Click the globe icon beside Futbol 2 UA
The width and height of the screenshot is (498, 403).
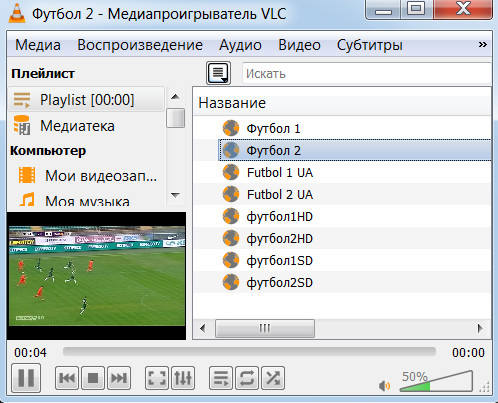(x=231, y=194)
